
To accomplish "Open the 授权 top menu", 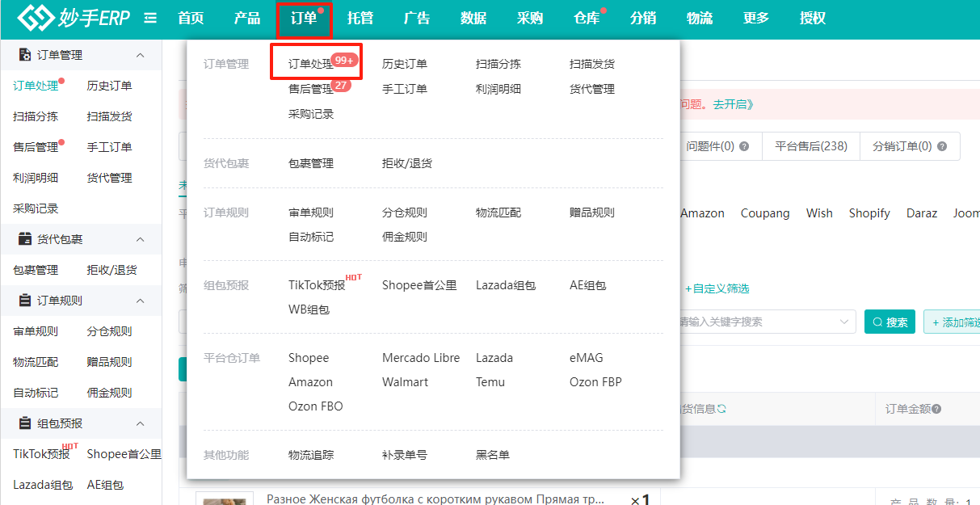I will pos(813,19).
